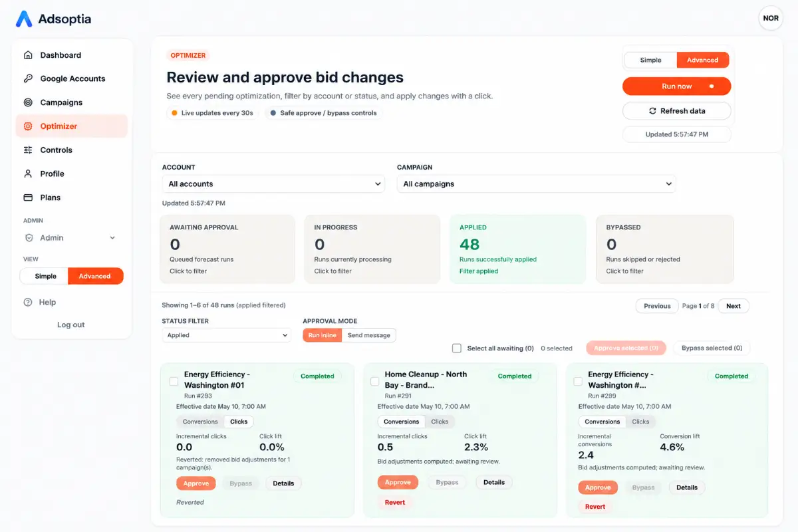This screenshot has width=798, height=532.
Task: Expand the Admin menu chevron
Action: tap(112, 238)
